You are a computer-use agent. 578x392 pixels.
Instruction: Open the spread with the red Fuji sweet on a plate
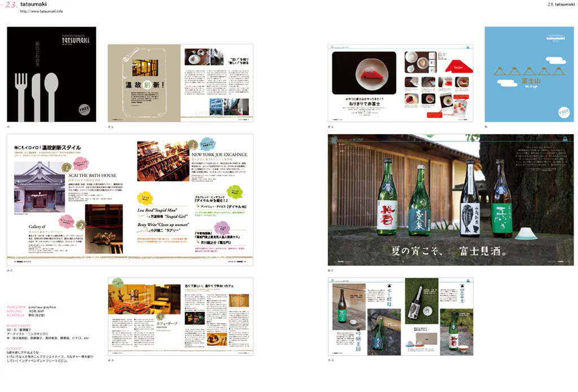[x=400, y=83]
